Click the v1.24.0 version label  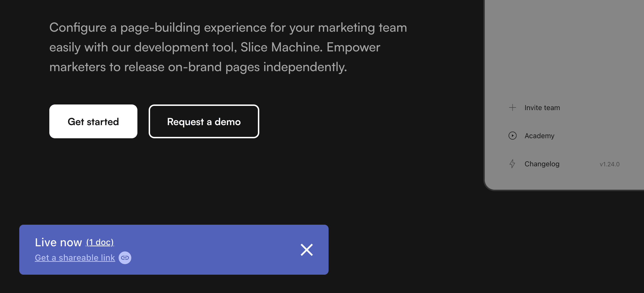[x=609, y=164]
